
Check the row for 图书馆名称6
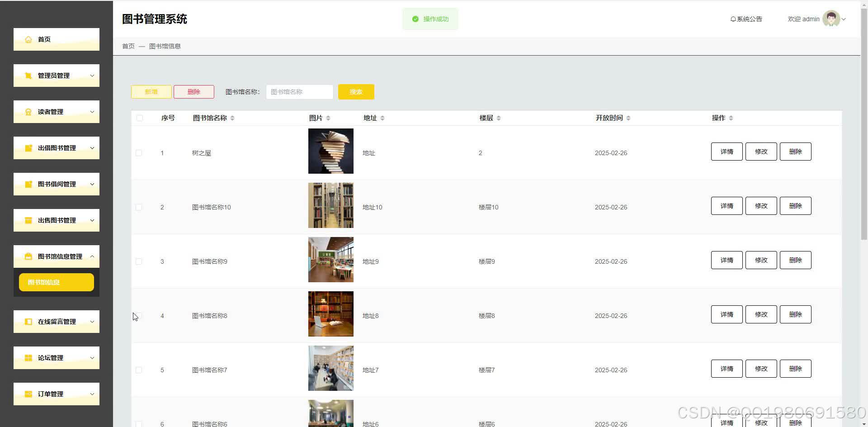(x=139, y=424)
